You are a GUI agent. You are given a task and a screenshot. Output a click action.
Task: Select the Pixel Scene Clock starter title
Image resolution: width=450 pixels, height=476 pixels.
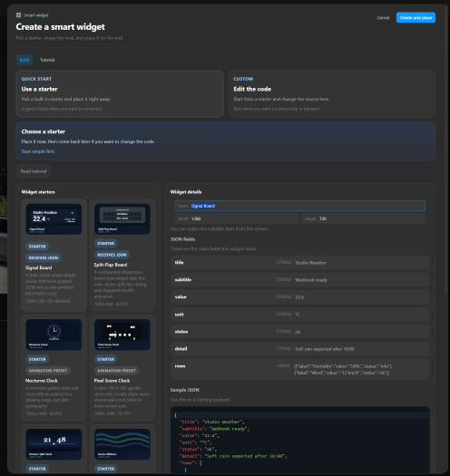(112, 381)
